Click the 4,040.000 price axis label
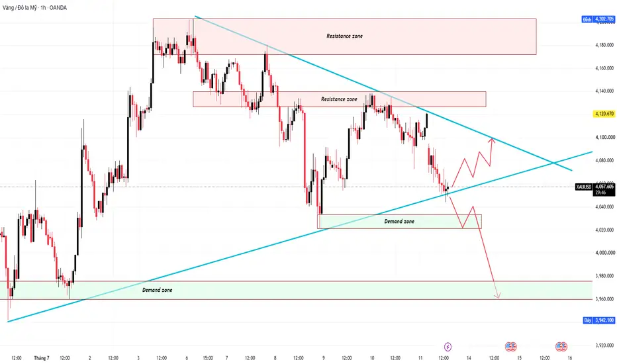This screenshot has width=617, height=364. (604, 206)
